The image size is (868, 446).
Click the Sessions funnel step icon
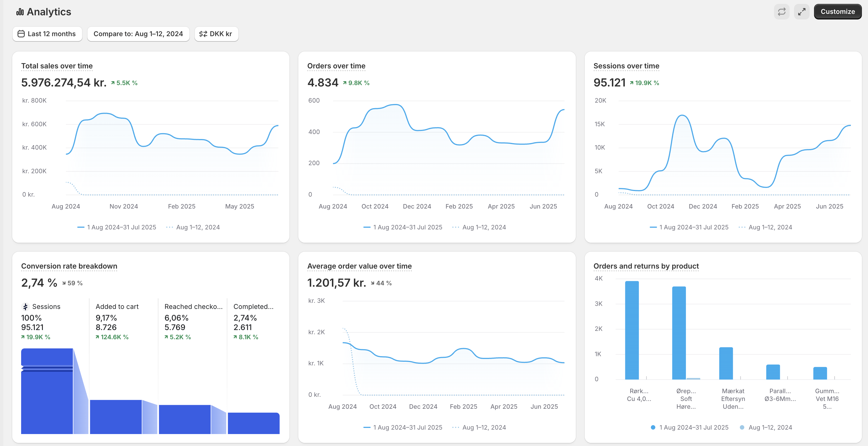[x=25, y=306]
